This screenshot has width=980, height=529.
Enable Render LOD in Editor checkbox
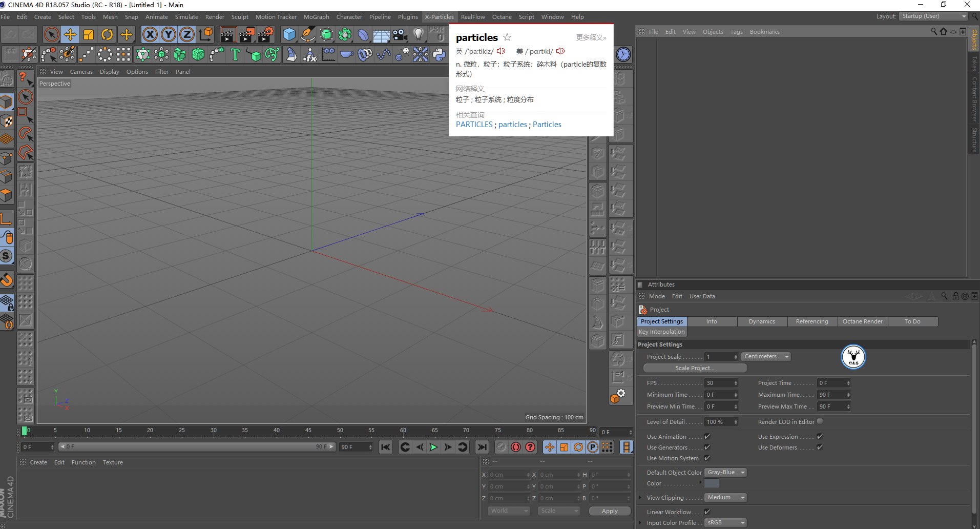[x=820, y=421]
